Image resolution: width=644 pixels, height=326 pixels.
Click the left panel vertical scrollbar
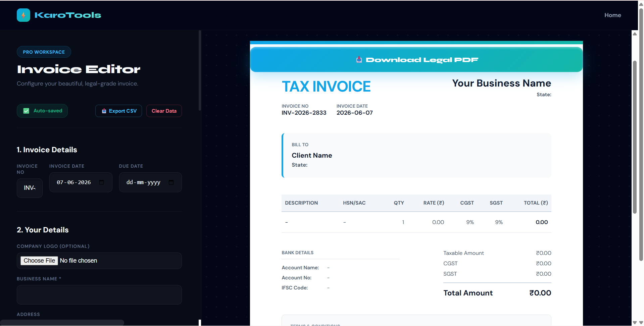(x=200, y=70)
